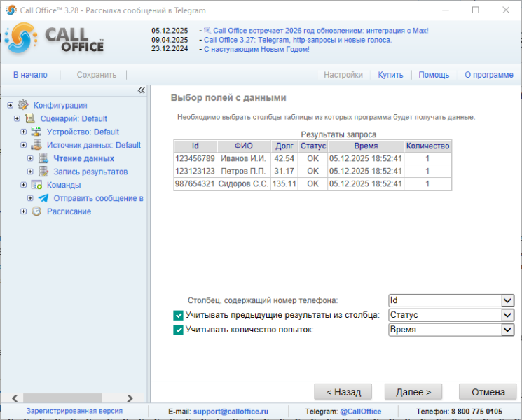This screenshot has width=522, height=420.
Task: Open the Статус column dropdown
Action: (x=507, y=315)
